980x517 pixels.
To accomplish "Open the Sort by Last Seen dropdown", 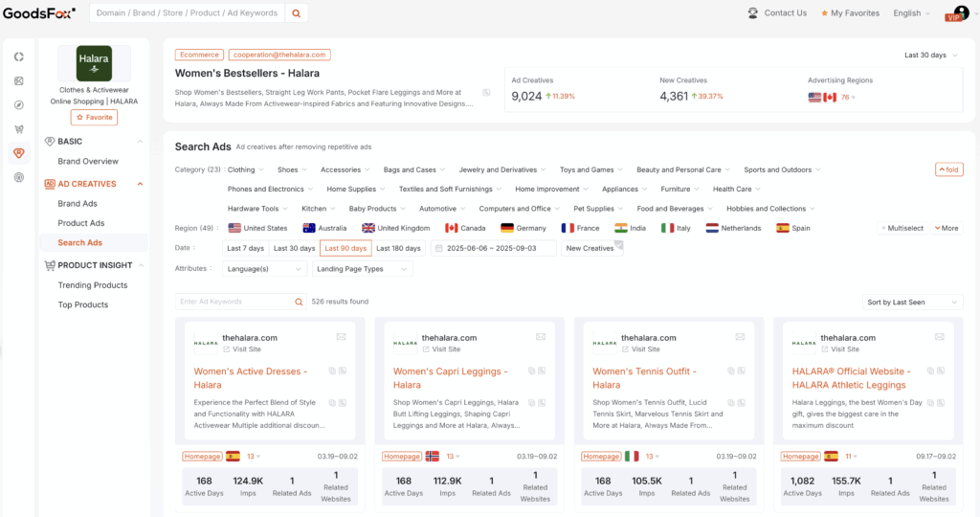I will (x=912, y=303).
